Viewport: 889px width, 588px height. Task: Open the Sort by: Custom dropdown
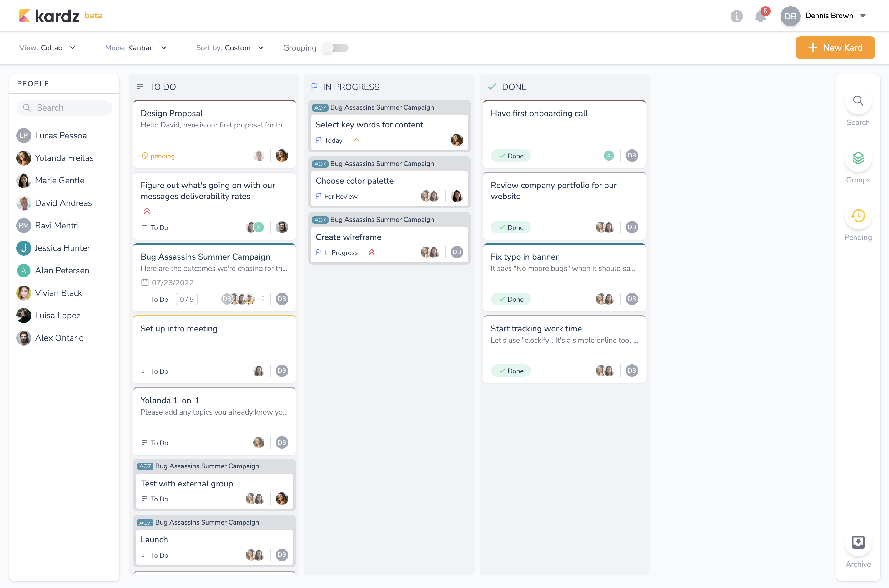click(x=229, y=47)
